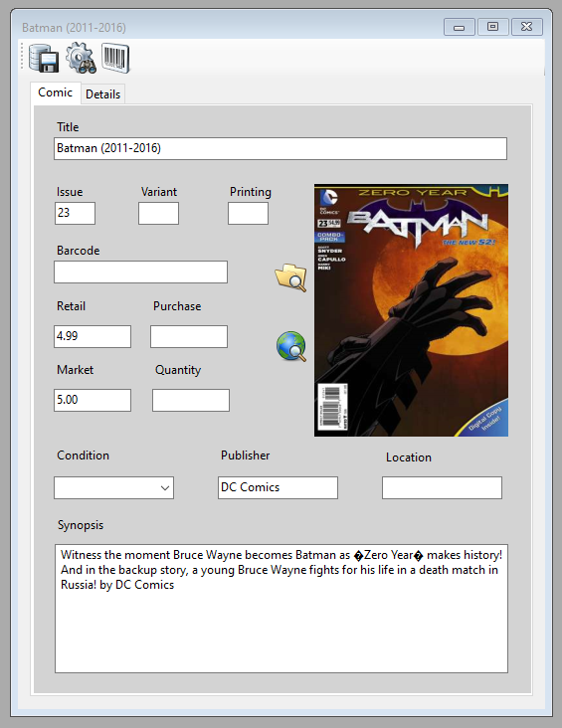
Task: Search online with globe magnifier icon
Action: [x=291, y=346]
